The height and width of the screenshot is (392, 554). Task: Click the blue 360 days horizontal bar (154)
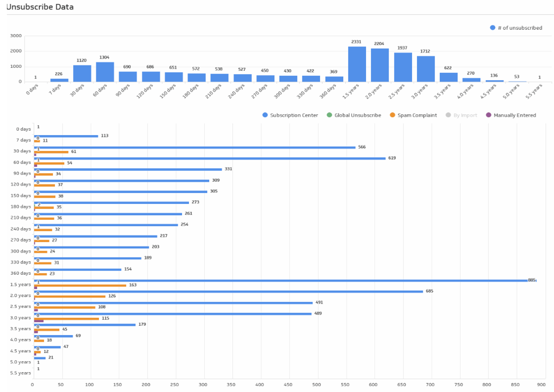(78, 269)
